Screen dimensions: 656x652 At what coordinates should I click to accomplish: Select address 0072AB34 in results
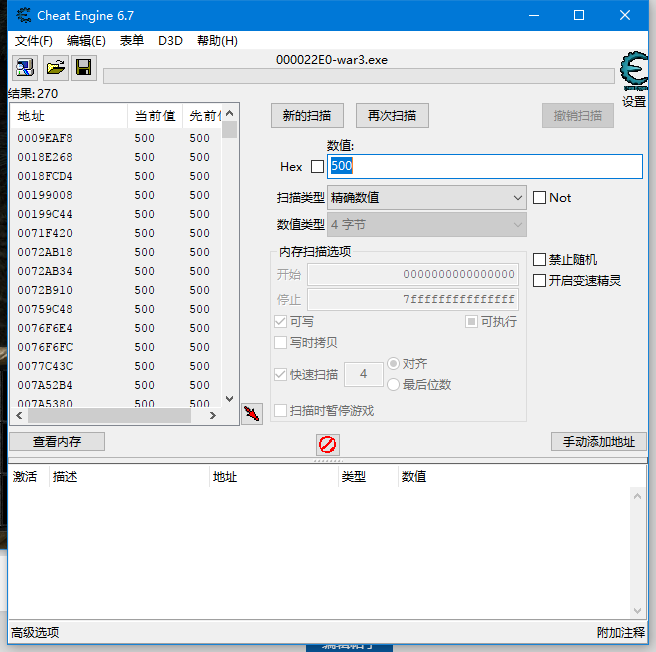[x=45, y=271]
